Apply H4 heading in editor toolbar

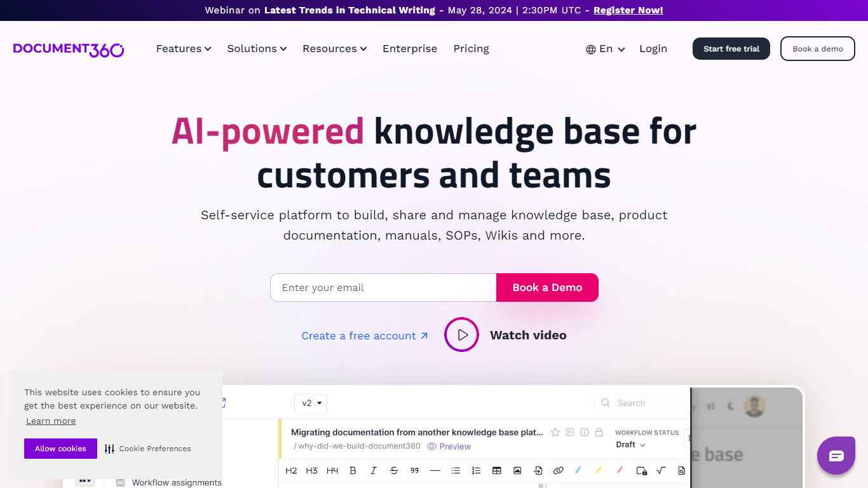tap(332, 471)
